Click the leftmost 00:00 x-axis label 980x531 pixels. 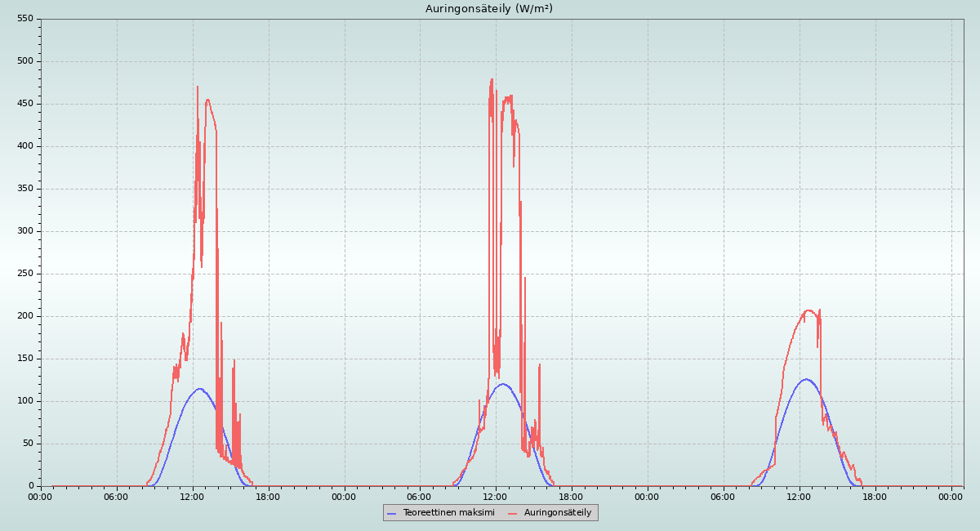click(41, 497)
